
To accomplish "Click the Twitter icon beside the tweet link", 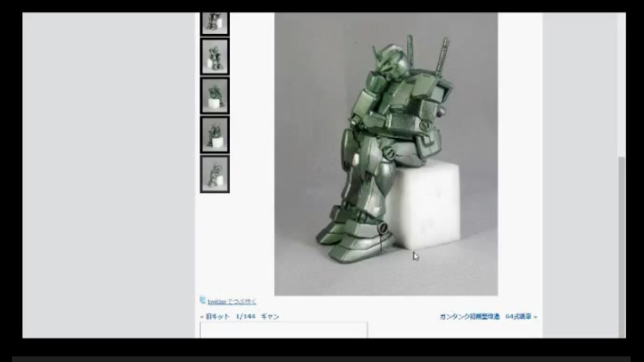I will (203, 300).
